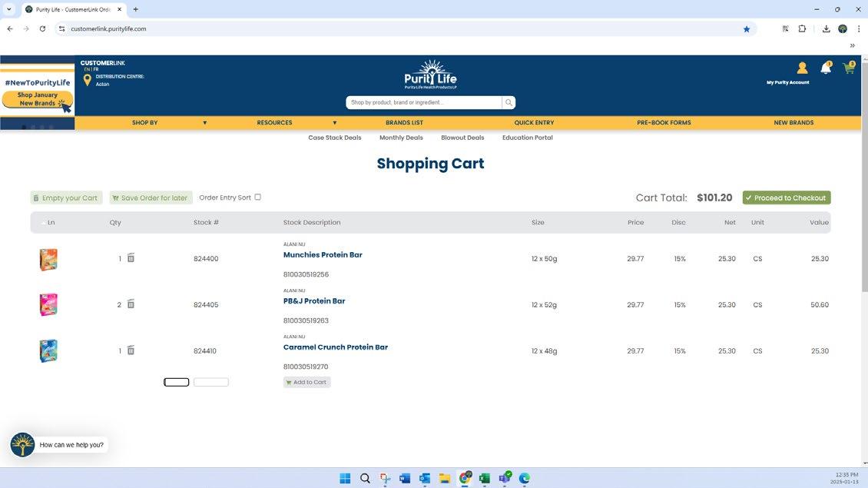Open a new browser tab
Viewport: 868px width, 488px height.
pos(136,9)
